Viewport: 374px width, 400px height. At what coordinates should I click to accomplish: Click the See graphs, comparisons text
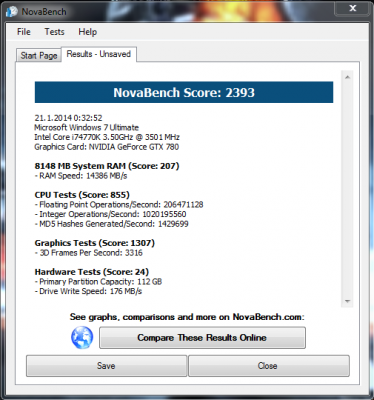[x=187, y=317]
